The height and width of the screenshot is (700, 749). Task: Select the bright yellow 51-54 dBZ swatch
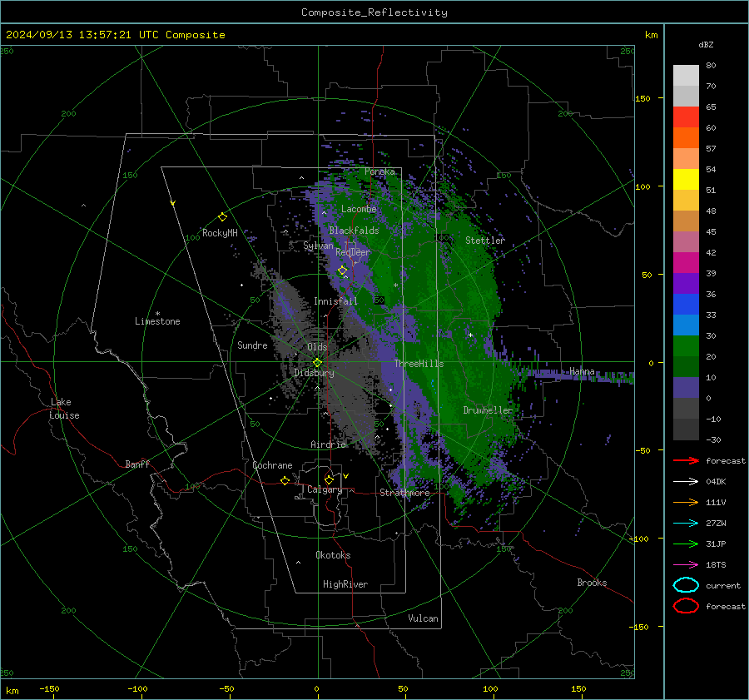coord(686,180)
